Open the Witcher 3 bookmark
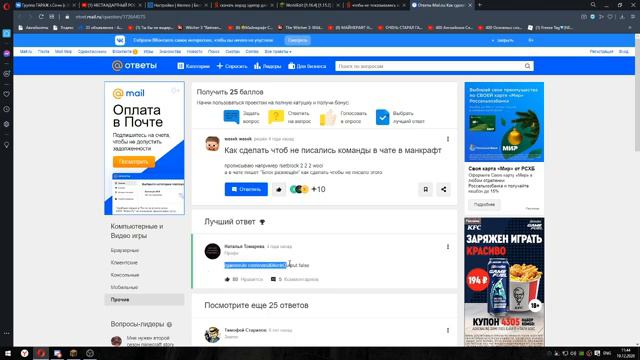 point(199,28)
